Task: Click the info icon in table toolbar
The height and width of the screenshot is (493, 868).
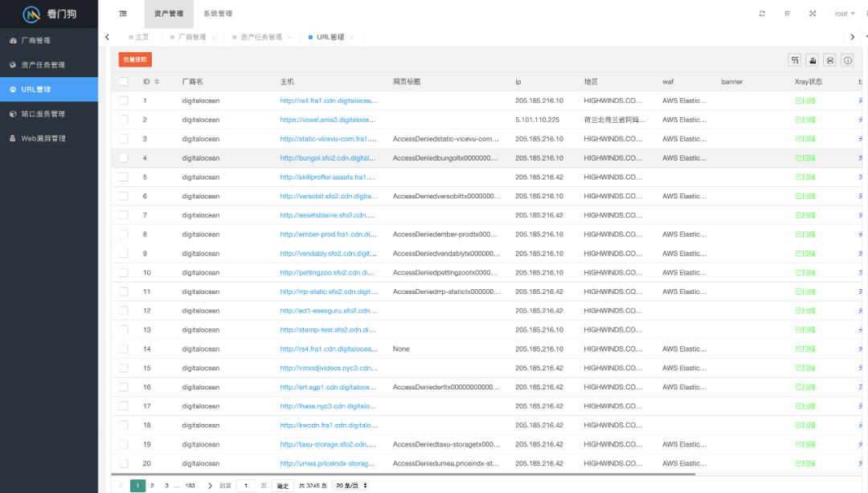Action: click(x=848, y=60)
